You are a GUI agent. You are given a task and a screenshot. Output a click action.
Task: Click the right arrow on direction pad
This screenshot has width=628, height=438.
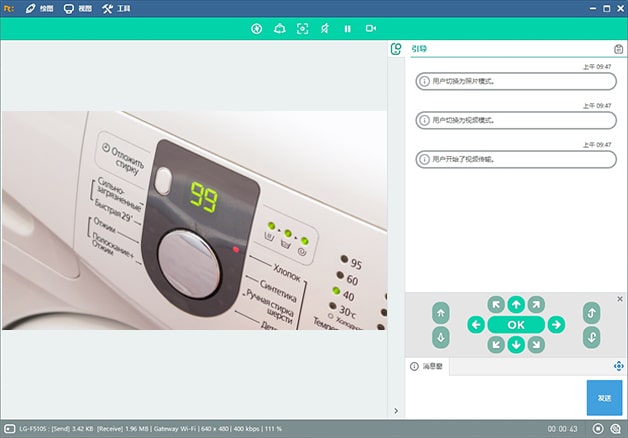pyautogui.click(x=556, y=325)
